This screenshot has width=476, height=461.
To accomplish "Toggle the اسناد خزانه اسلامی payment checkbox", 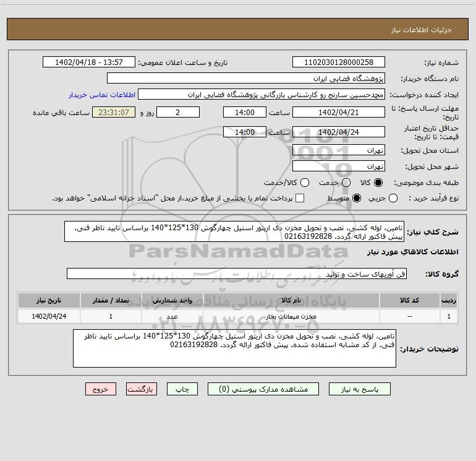I will click(300, 198).
